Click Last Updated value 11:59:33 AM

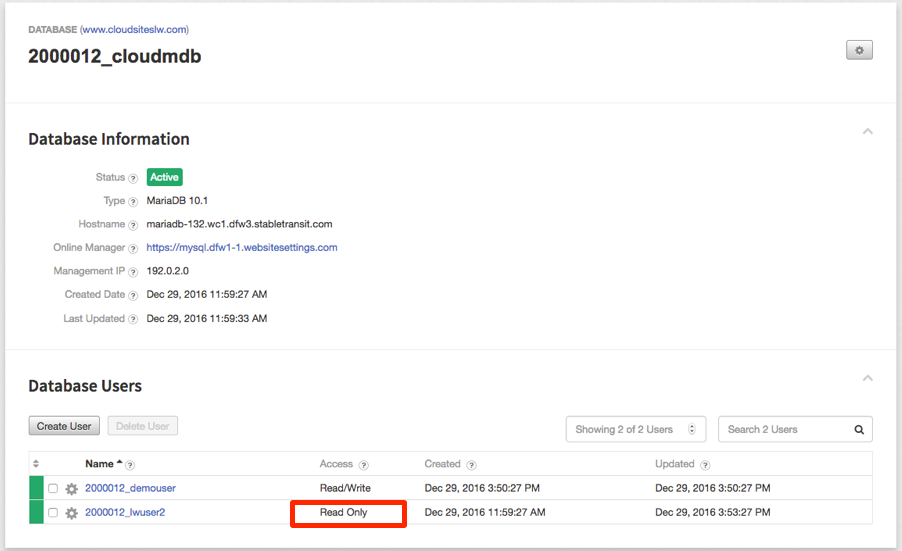coord(207,319)
